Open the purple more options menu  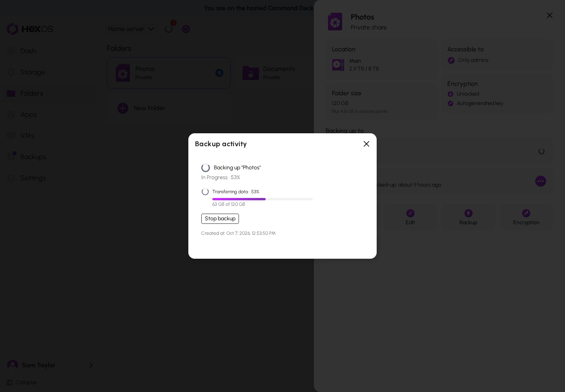541,181
